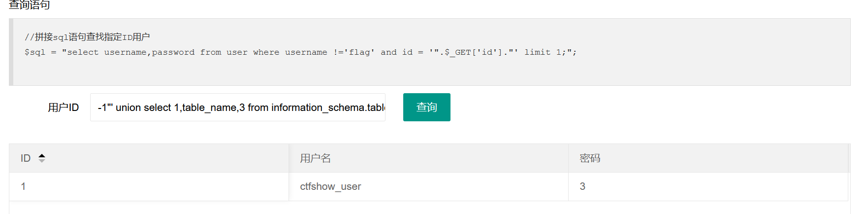Click the descending sort arrow in ID column
This screenshot has width=868, height=214.
(42, 161)
